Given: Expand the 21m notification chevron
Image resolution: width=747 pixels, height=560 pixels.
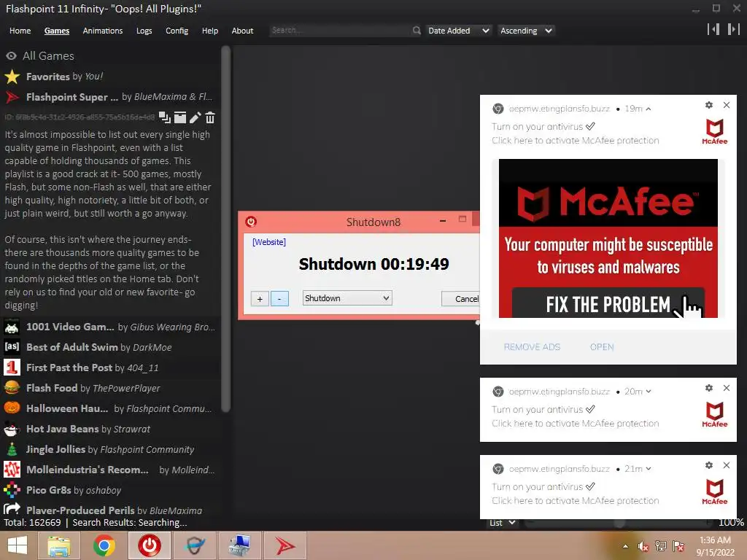Looking at the screenshot, I should (x=649, y=469).
